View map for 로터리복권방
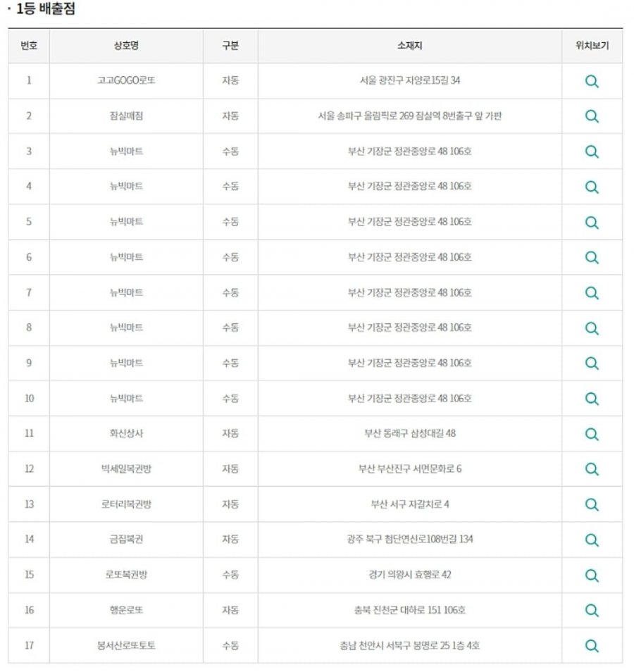The height and width of the screenshot is (672, 634). [592, 504]
